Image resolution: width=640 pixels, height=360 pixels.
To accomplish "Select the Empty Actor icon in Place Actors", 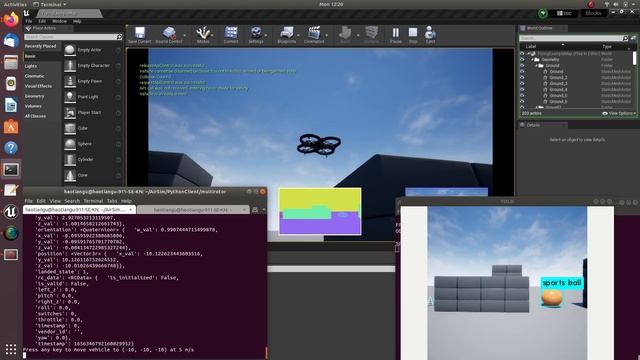I will pyautogui.click(x=70, y=50).
